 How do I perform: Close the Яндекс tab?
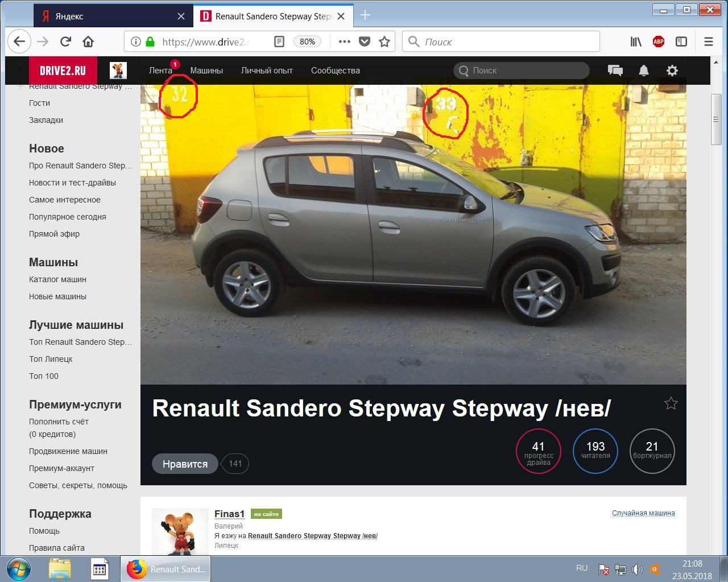point(181,16)
